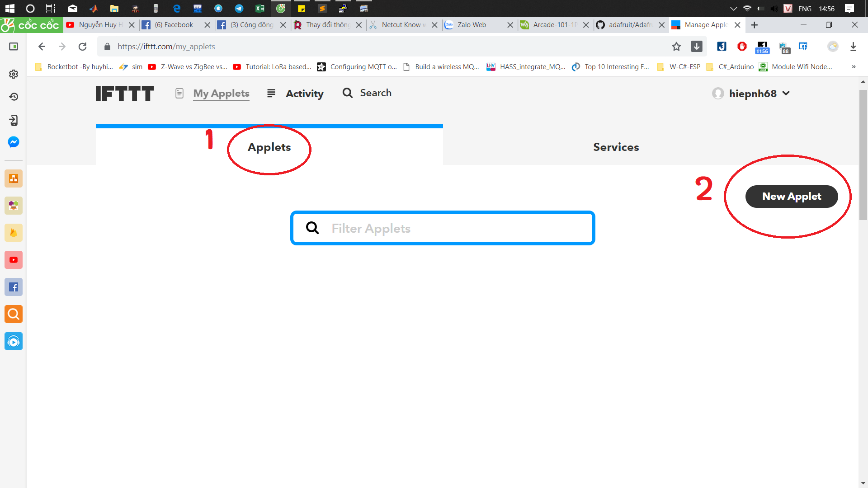868x488 pixels.
Task: Open the orange search shortcut in sidebar
Action: click(x=14, y=314)
